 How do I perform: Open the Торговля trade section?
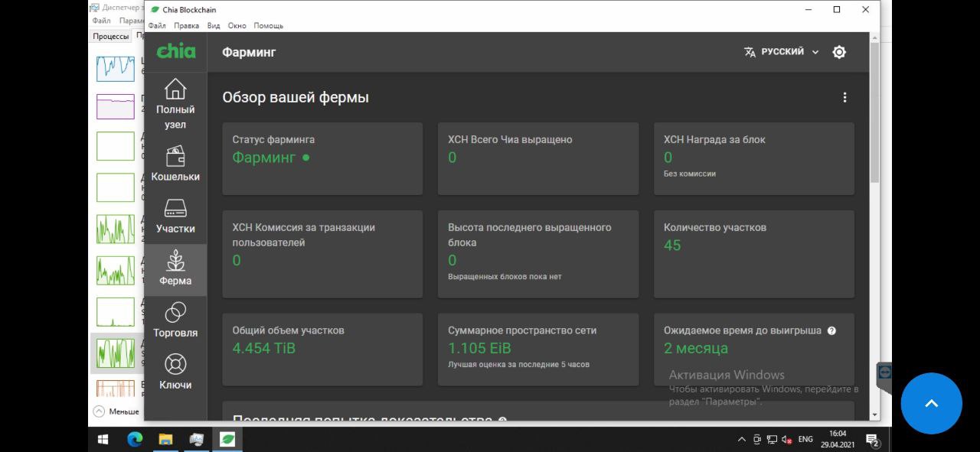click(x=175, y=319)
